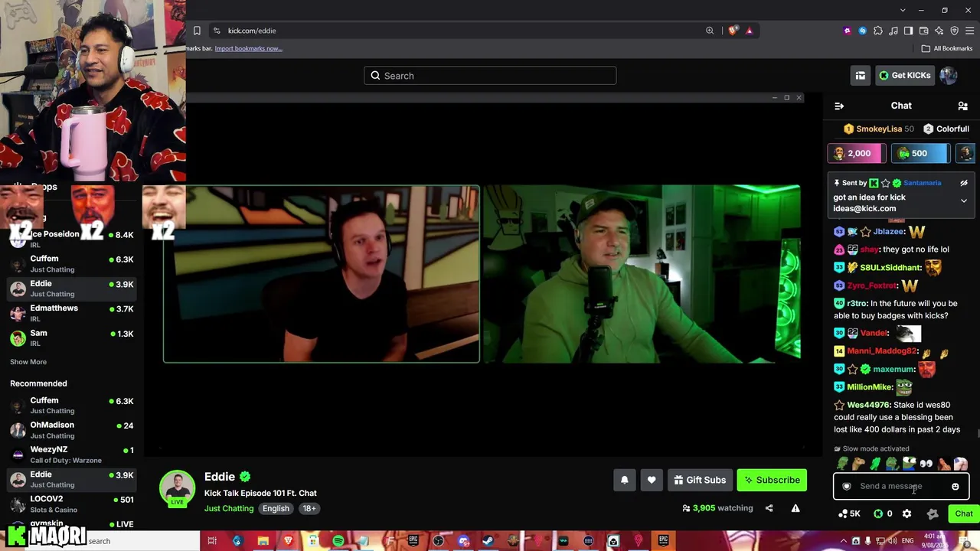
Task: Open OhMadison channel in sidebar
Action: pyautogui.click(x=72, y=430)
